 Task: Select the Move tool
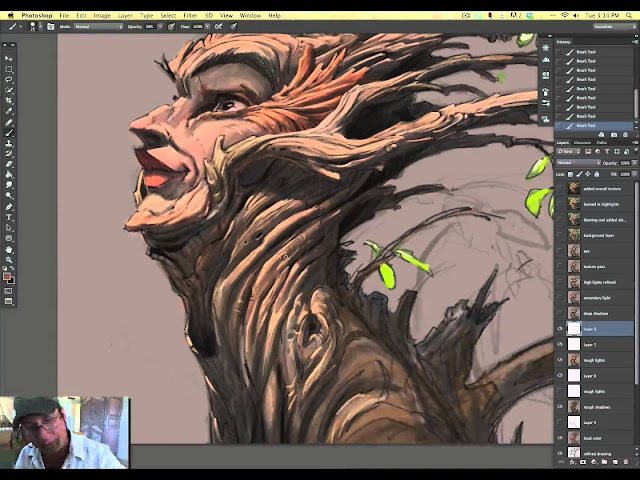9,59
